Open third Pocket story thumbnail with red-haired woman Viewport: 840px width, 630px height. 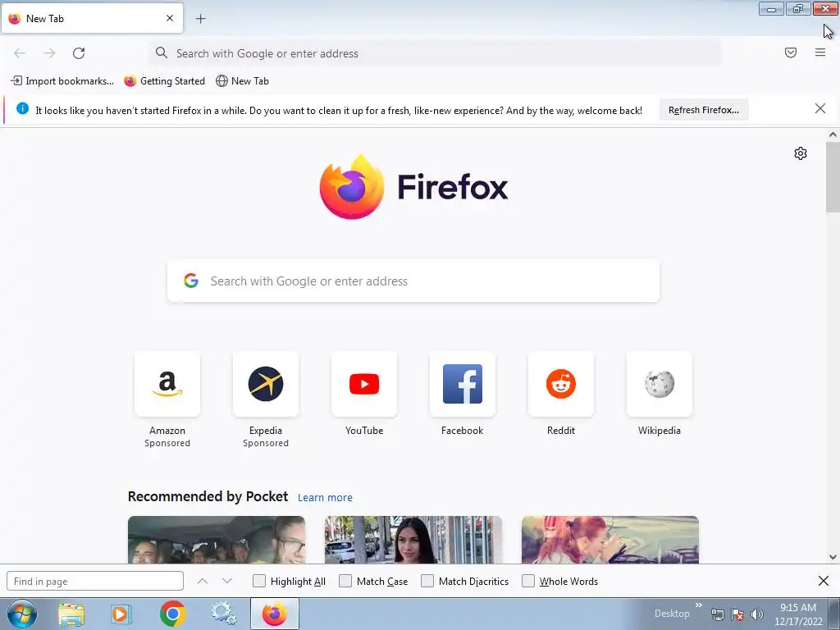[x=610, y=540]
